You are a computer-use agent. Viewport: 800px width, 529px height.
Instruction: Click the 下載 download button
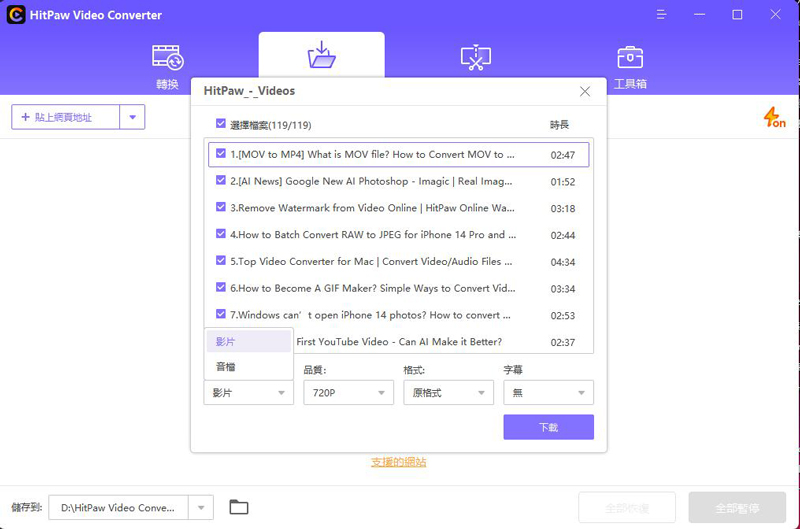548,427
